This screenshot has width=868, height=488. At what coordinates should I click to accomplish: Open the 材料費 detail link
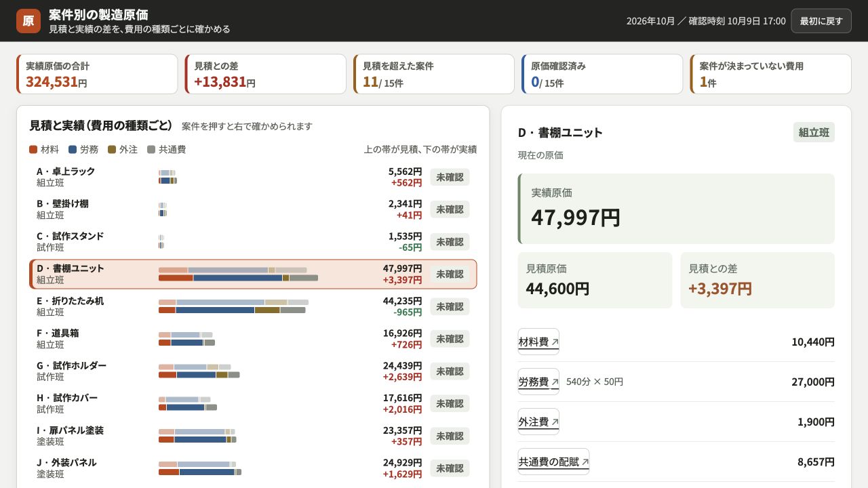pyautogui.click(x=538, y=342)
